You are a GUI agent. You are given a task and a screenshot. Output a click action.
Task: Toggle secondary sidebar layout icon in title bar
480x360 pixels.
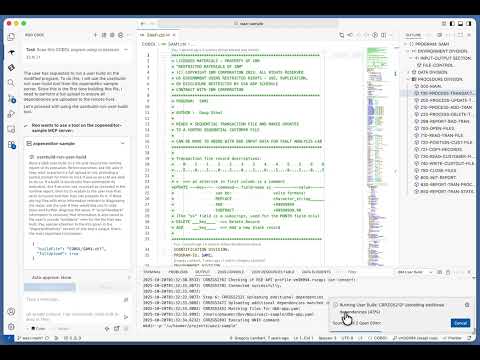pyautogui.click(x=469, y=24)
